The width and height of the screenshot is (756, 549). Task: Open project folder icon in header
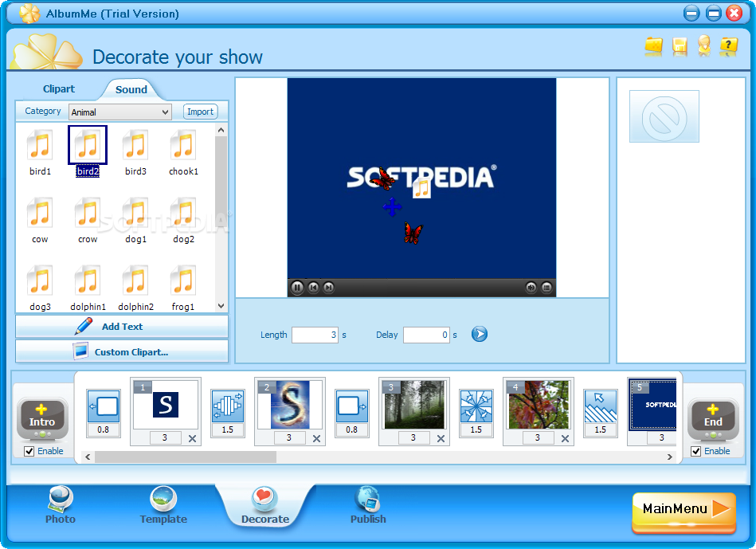[654, 46]
